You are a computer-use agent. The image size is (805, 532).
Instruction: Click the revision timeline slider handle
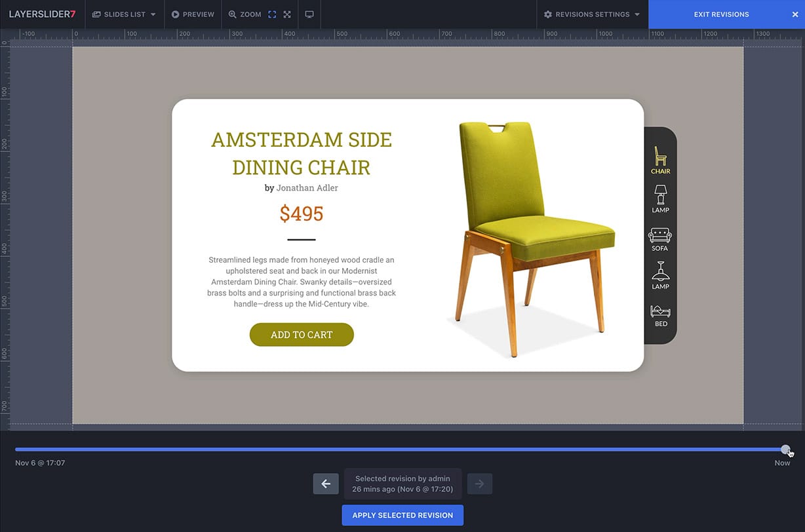(x=785, y=449)
